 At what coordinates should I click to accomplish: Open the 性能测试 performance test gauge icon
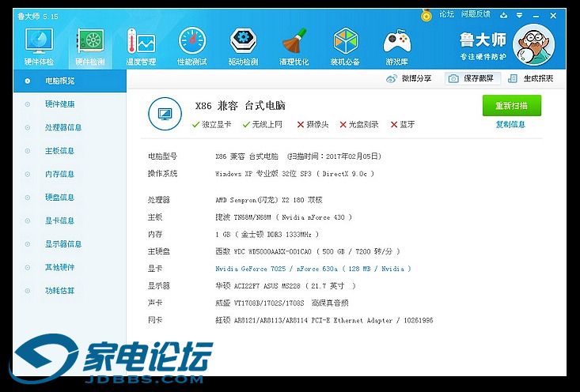(x=191, y=46)
